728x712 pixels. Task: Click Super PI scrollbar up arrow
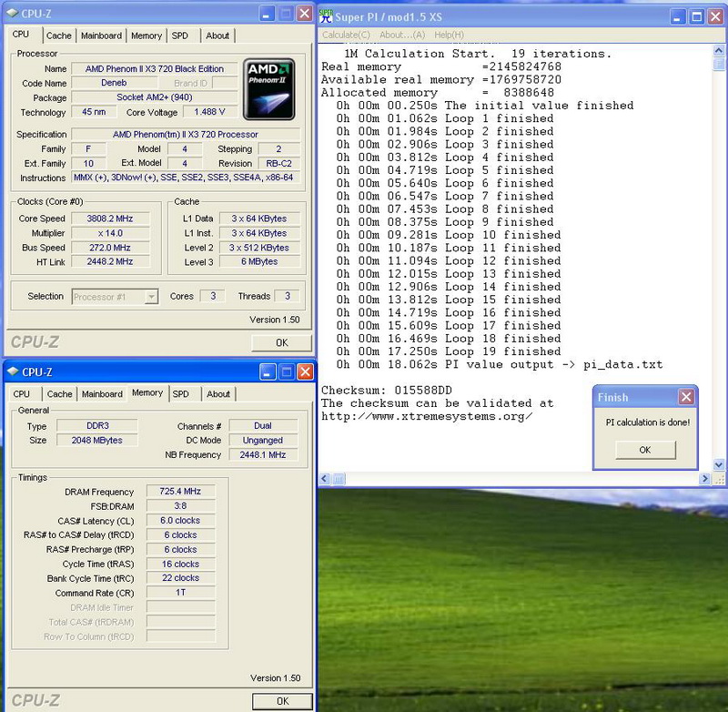(x=719, y=50)
